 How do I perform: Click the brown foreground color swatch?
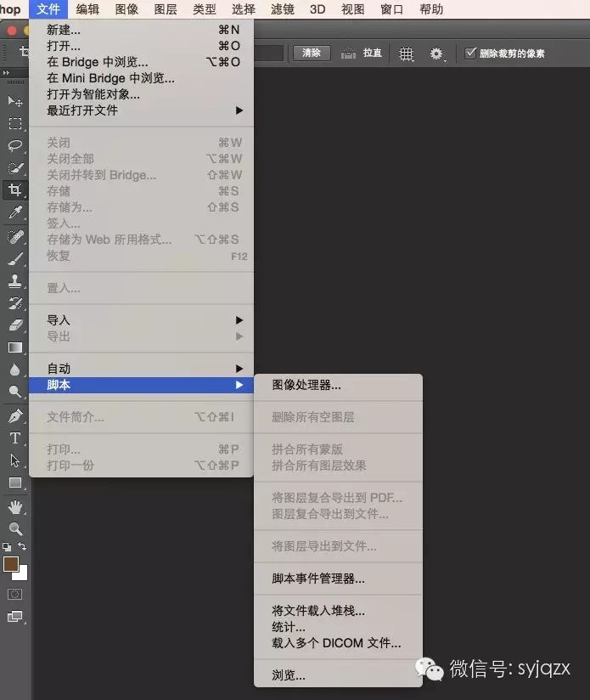(x=10, y=564)
